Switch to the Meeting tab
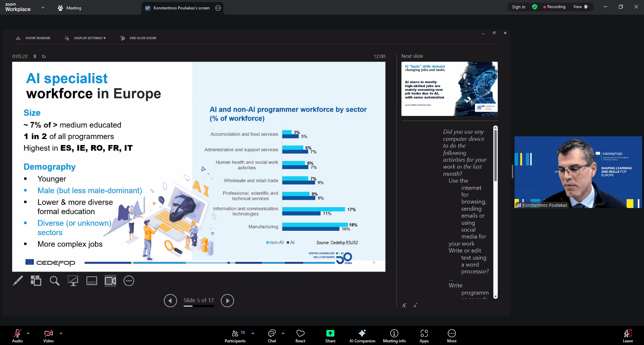The height and width of the screenshot is (345, 644). (x=69, y=8)
